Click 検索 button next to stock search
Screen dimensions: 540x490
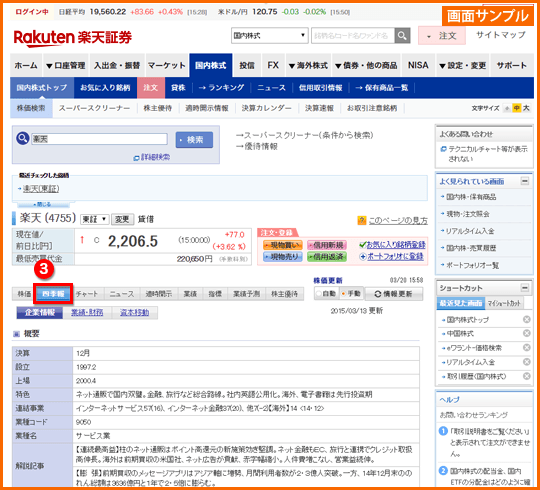coord(194,140)
